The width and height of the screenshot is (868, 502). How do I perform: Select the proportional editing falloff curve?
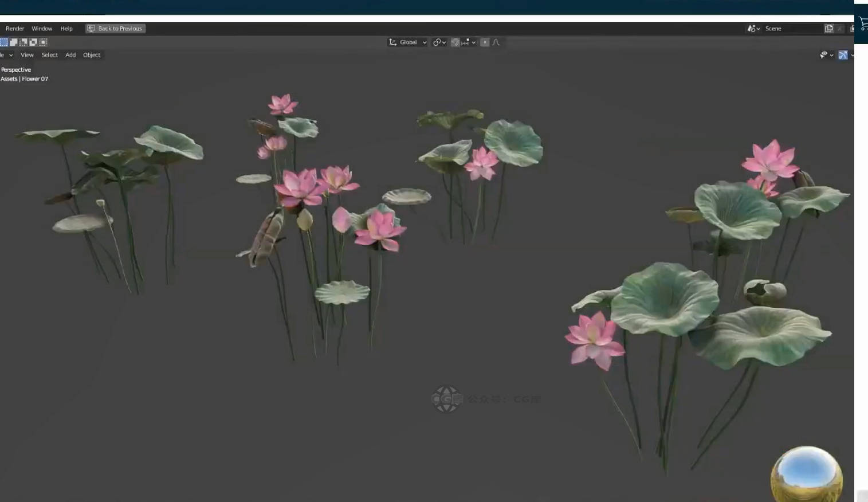[496, 42]
